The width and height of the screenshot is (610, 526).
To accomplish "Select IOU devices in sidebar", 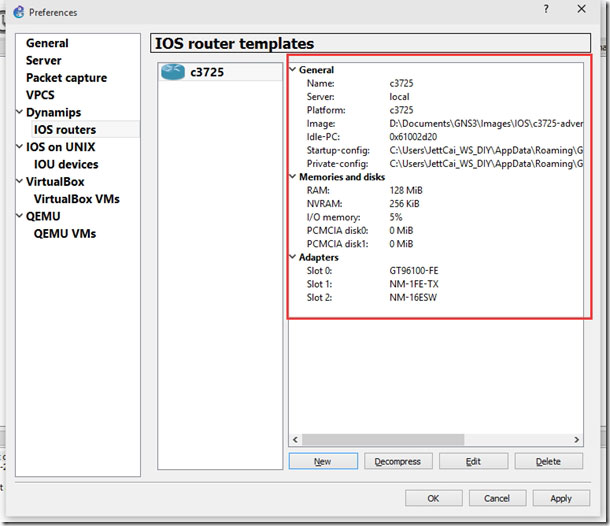I will (66, 164).
